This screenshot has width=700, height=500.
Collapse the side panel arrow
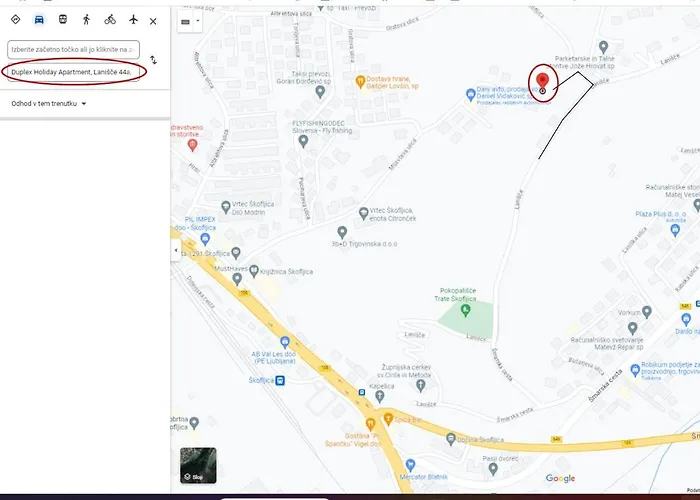pos(176,249)
